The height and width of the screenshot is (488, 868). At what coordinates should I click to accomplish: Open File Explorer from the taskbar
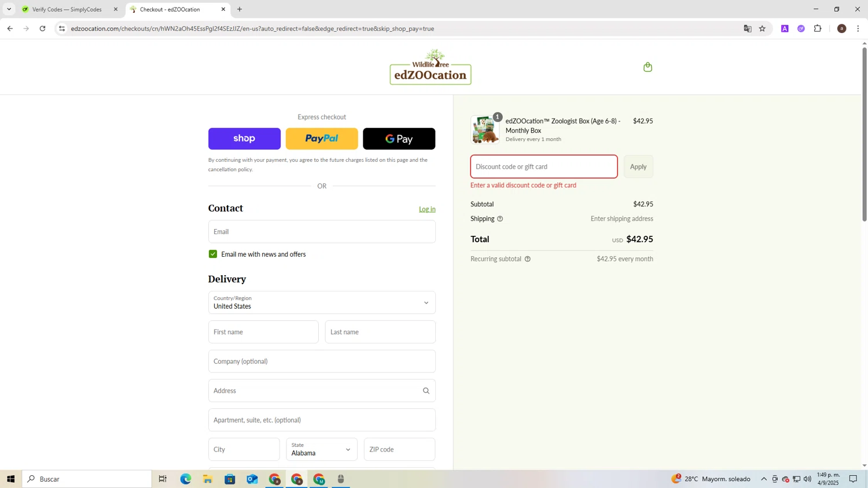click(x=208, y=479)
